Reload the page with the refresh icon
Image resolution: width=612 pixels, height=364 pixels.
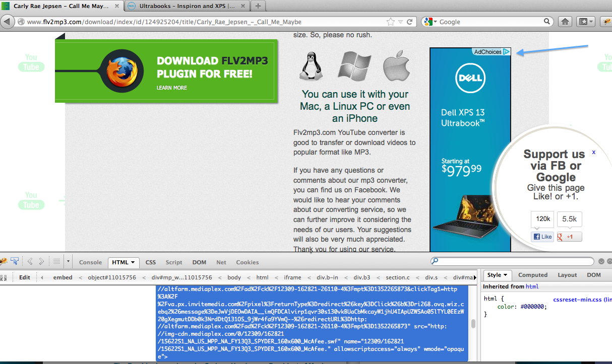tap(410, 22)
